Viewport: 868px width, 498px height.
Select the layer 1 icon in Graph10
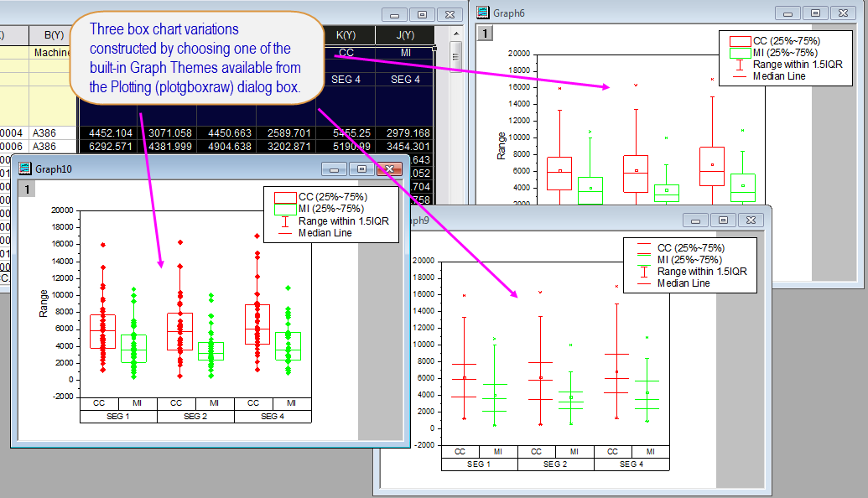28,190
